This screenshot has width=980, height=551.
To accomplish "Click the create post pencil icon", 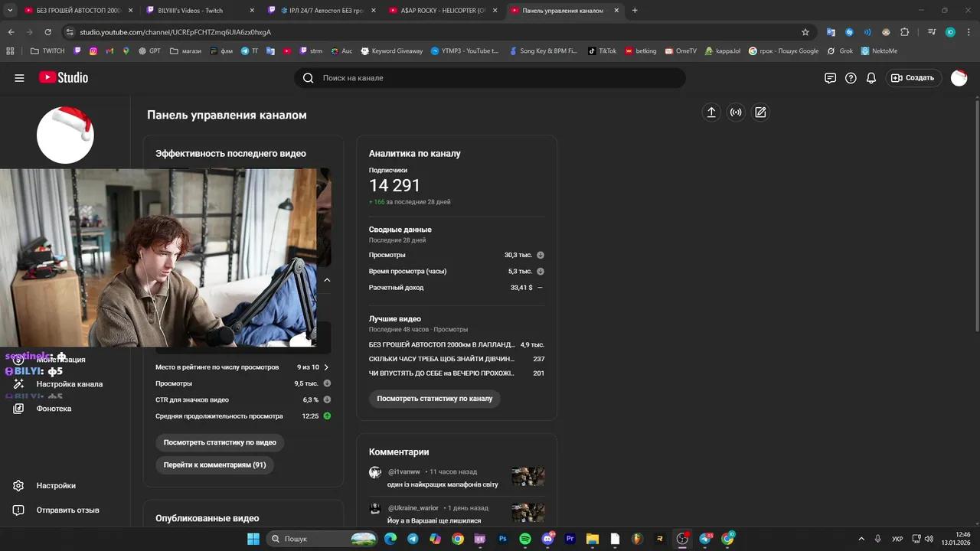I will point(760,112).
